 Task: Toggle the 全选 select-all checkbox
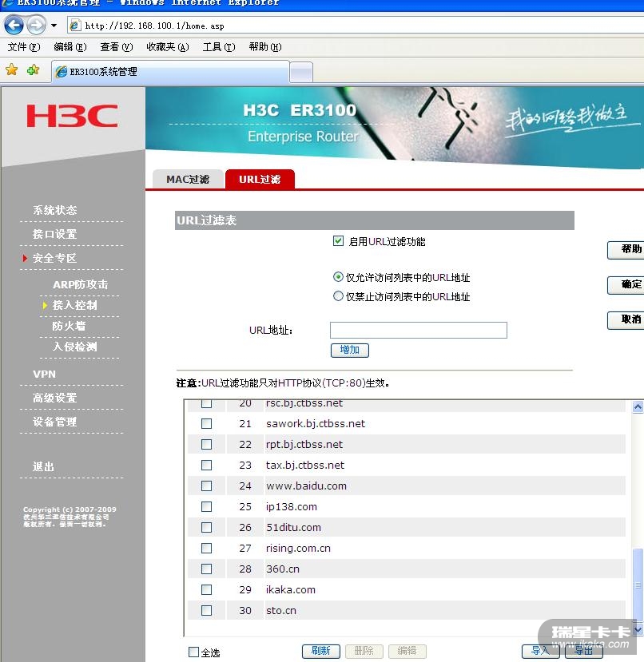click(193, 652)
